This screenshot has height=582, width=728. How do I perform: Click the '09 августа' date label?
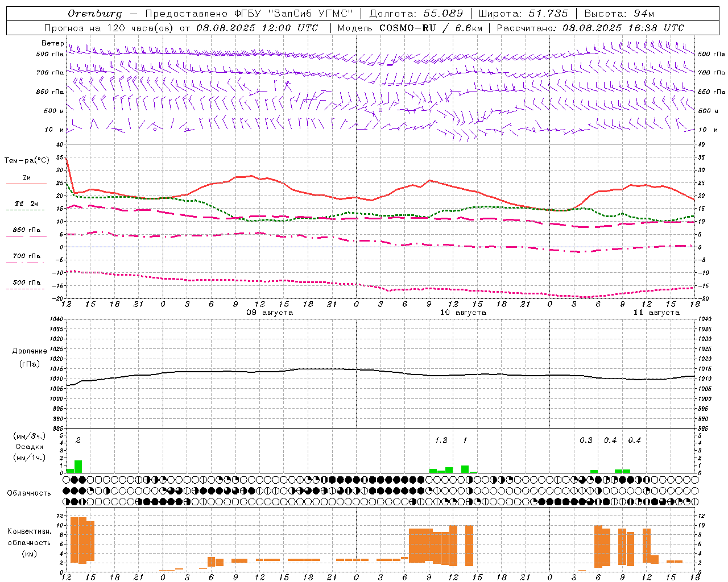pyautogui.click(x=270, y=313)
